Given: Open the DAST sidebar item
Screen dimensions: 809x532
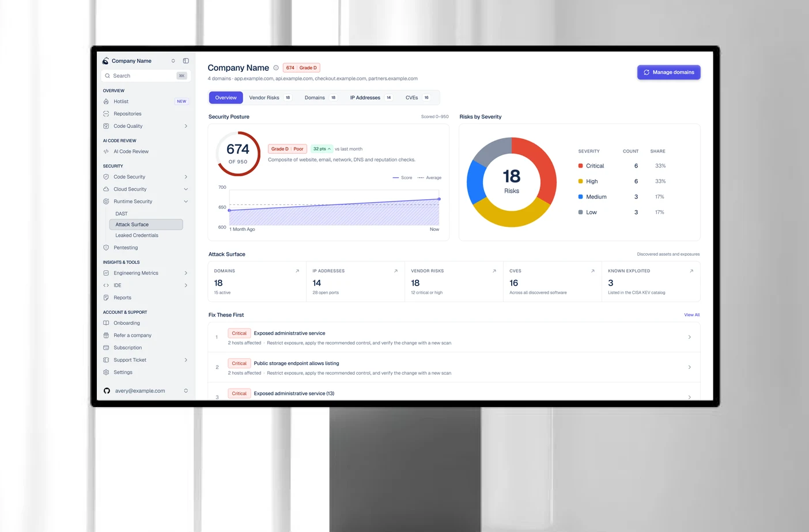Looking at the screenshot, I should (122, 214).
